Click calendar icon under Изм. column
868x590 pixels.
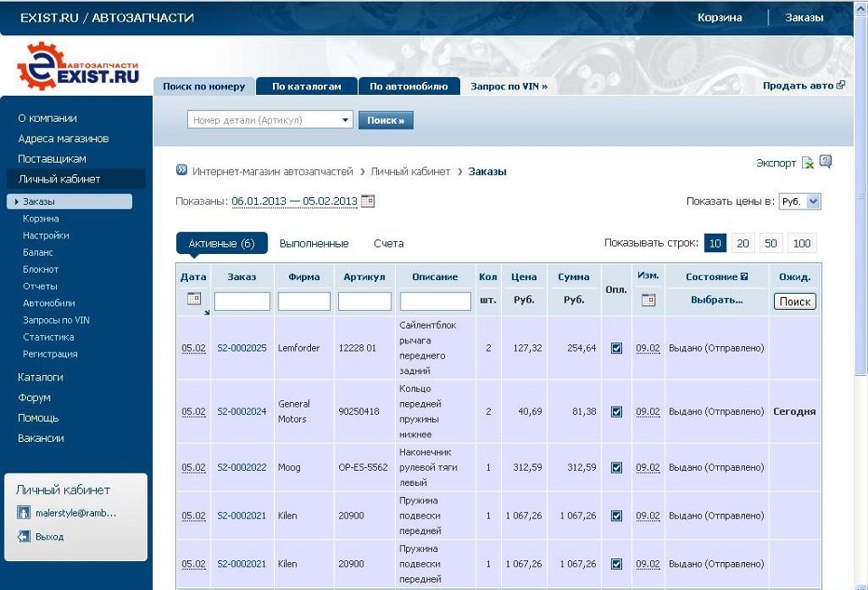(647, 300)
